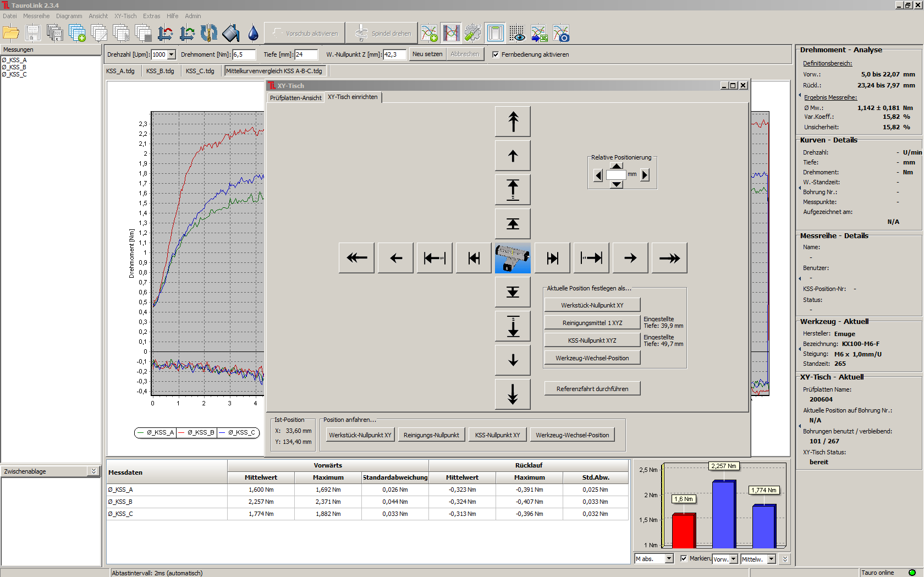Open the Drehzahl dropdown

click(171, 54)
